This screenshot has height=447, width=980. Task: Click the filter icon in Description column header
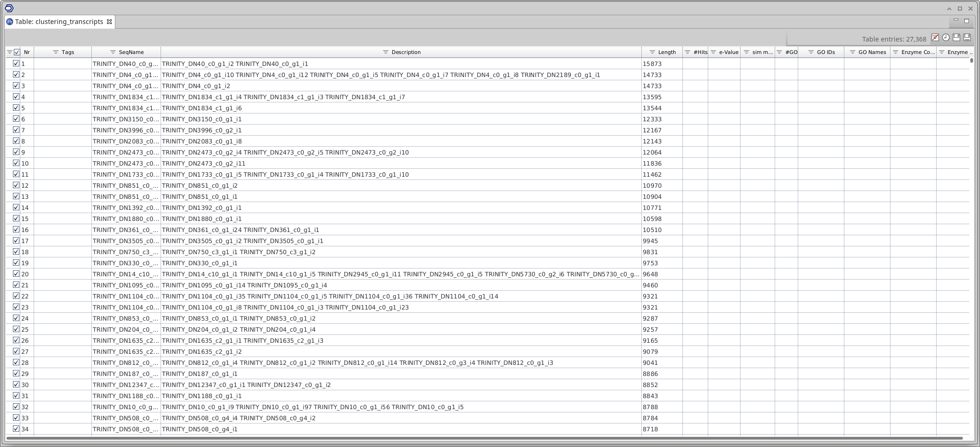coord(385,52)
